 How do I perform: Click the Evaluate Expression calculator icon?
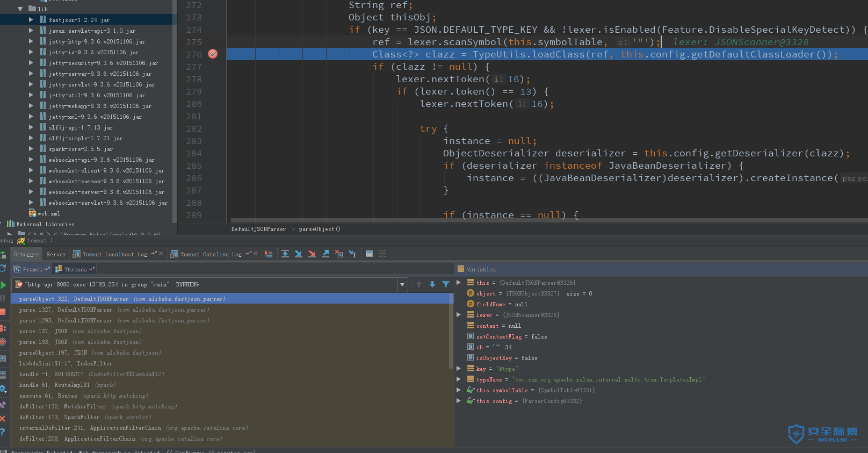[369, 254]
